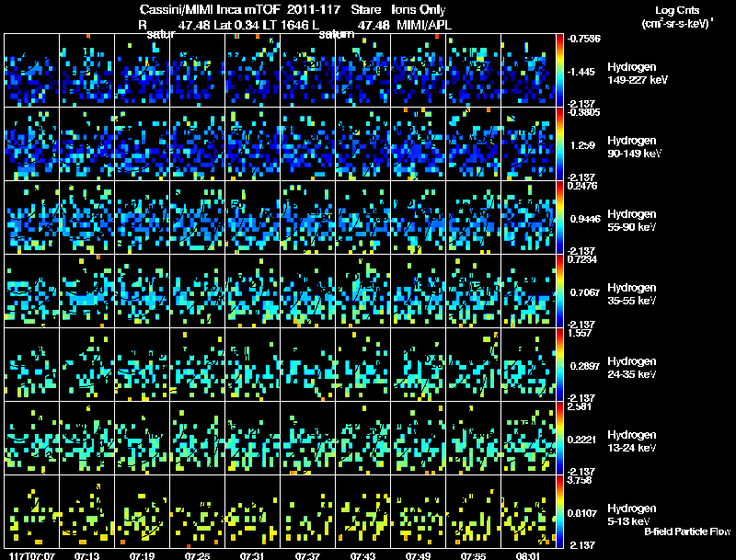Image resolution: width=736 pixels, height=560 pixels.
Task: Select the 13-24 keV image panel at 08:01
Action: (528, 439)
